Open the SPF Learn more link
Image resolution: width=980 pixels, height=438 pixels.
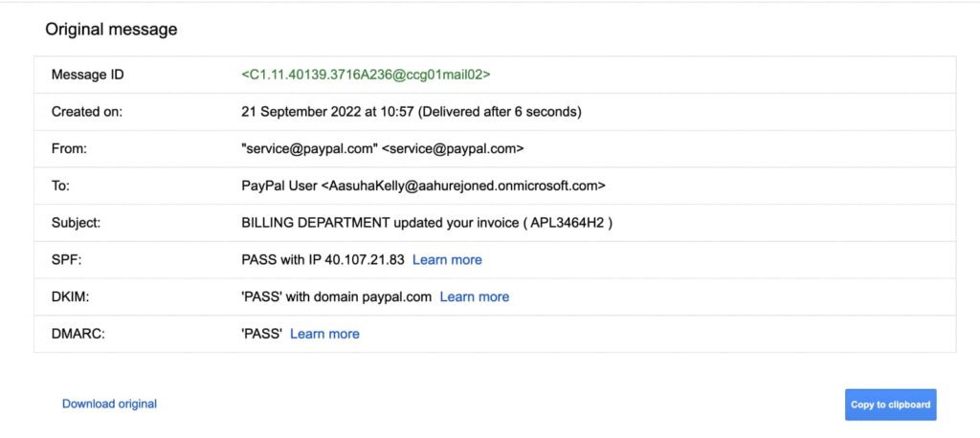point(447,259)
